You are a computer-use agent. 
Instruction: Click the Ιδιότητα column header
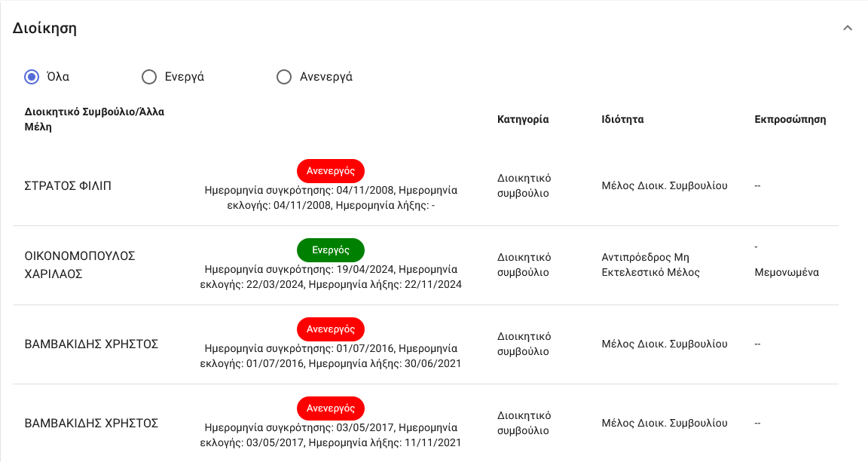click(622, 119)
